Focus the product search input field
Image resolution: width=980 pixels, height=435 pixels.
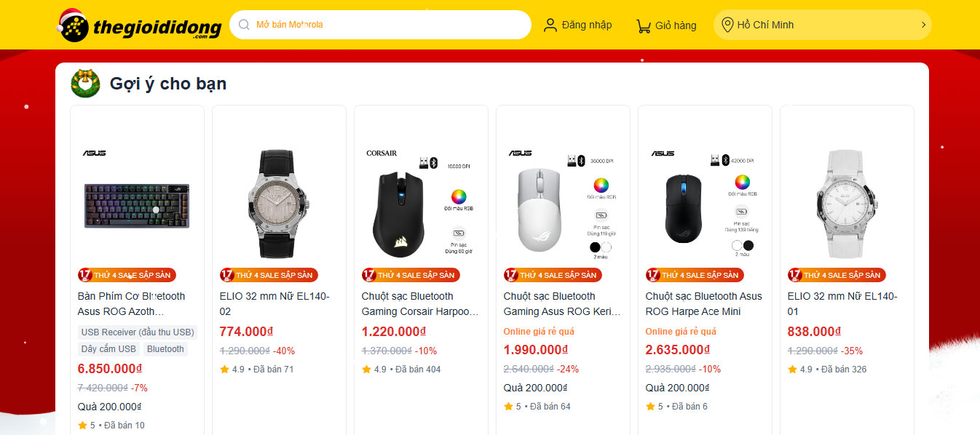(x=386, y=25)
